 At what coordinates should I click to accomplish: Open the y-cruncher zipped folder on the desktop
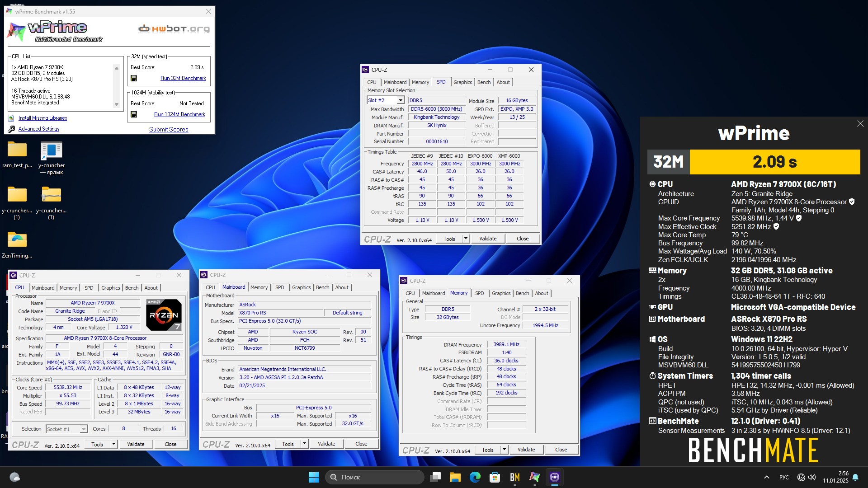pyautogui.click(x=51, y=195)
